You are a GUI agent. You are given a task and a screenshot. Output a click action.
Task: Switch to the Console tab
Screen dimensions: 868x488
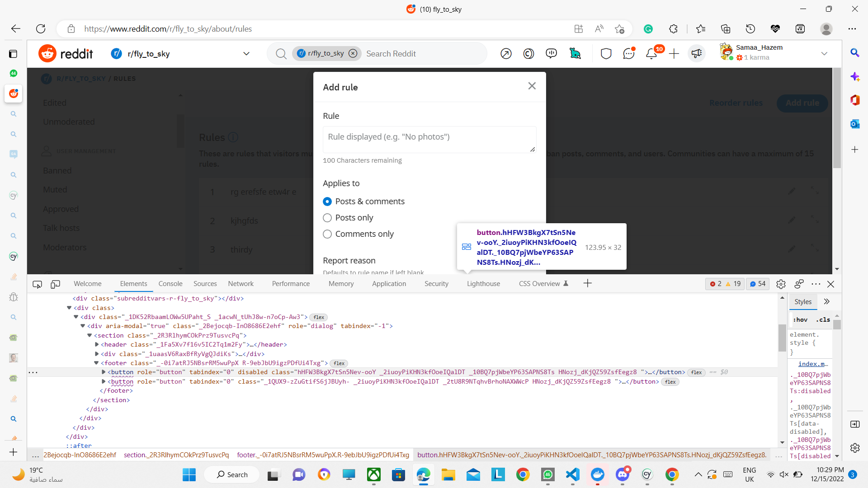click(170, 284)
